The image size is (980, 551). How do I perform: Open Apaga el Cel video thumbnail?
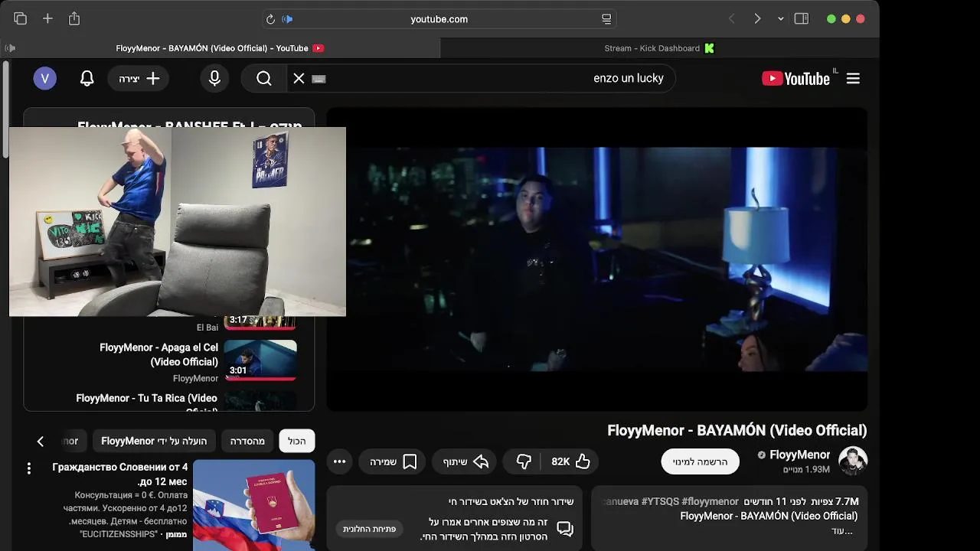[260, 360]
